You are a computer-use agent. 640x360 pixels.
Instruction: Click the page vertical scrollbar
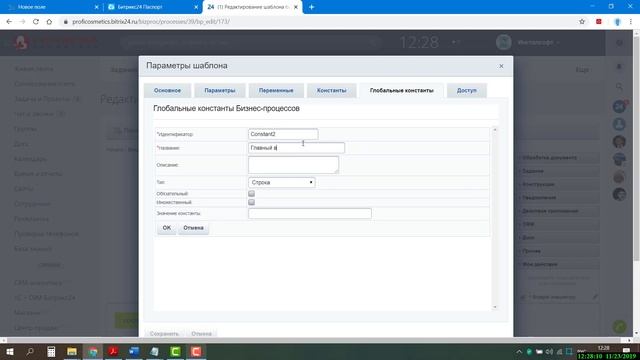tap(636, 149)
